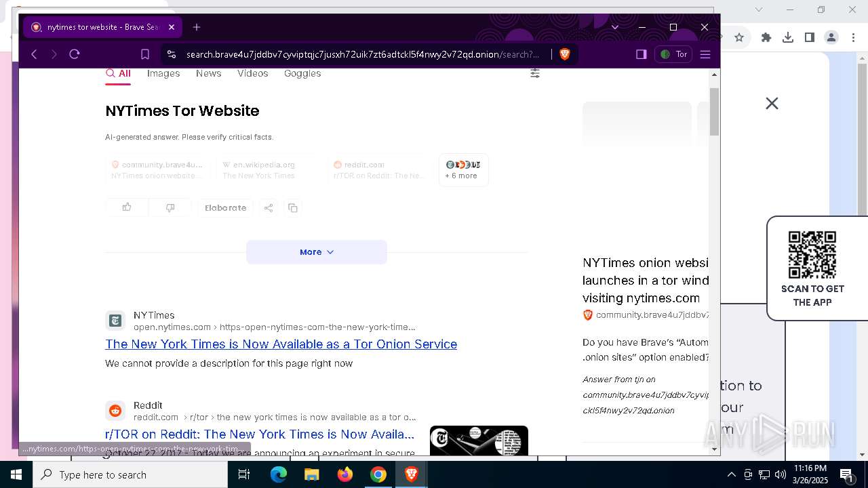Open Chrome tab search chevron
Screen dimensions: 868x488
click(759, 9)
